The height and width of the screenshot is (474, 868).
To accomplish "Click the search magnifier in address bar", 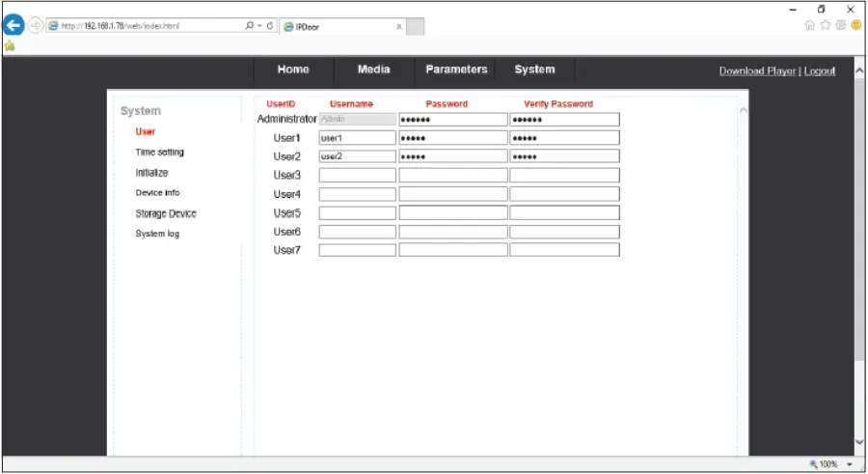I will (249, 25).
